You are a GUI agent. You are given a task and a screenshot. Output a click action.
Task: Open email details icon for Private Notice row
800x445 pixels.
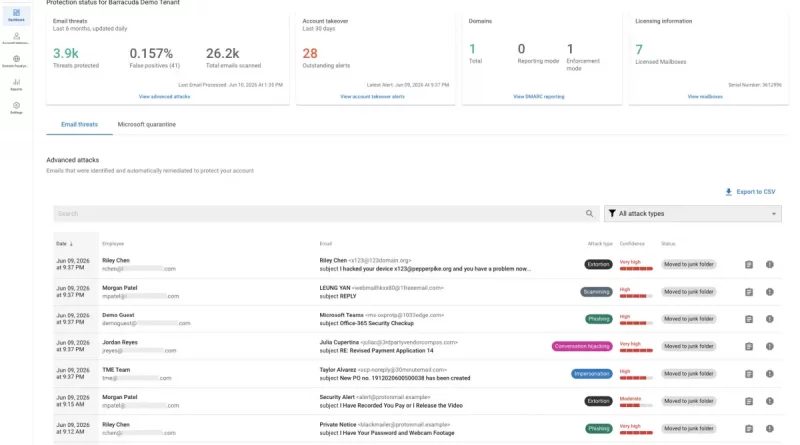click(748, 429)
